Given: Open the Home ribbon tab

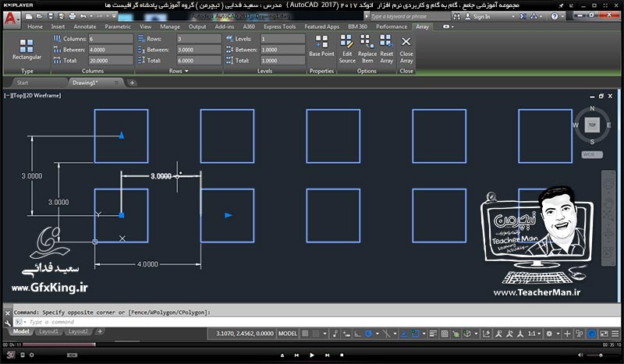Looking at the screenshot, I should (x=35, y=27).
